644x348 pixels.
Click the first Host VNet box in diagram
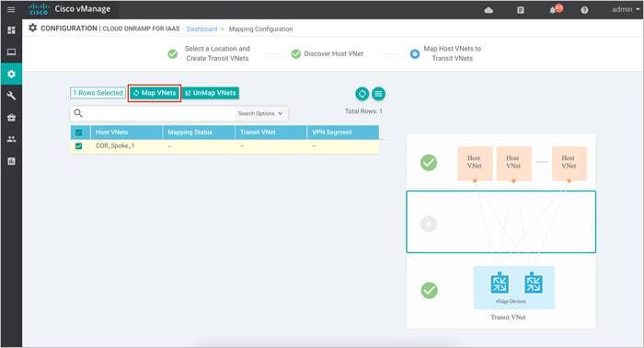click(x=475, y=163)
